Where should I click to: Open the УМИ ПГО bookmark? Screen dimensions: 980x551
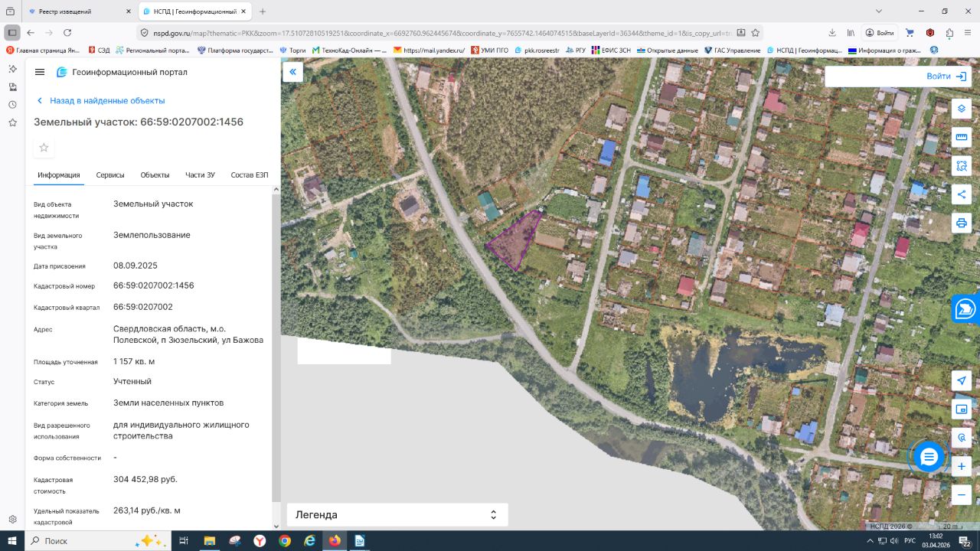[x=489, y=51]
